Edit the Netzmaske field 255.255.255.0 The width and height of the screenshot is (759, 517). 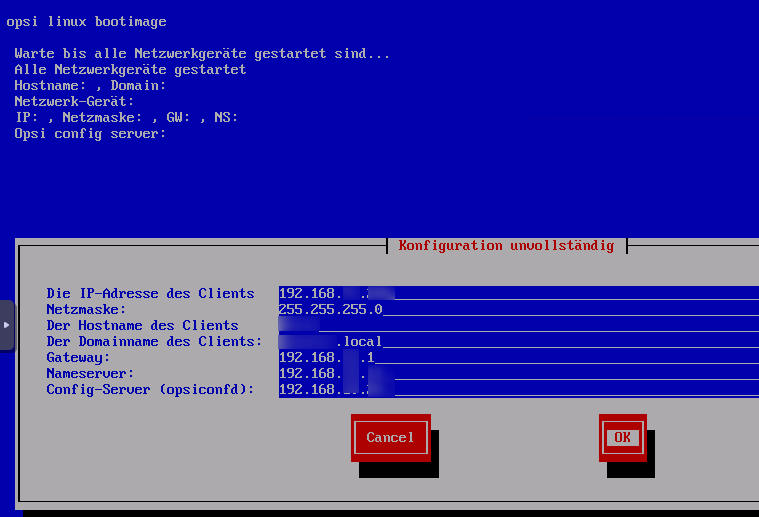pos(518,309)
